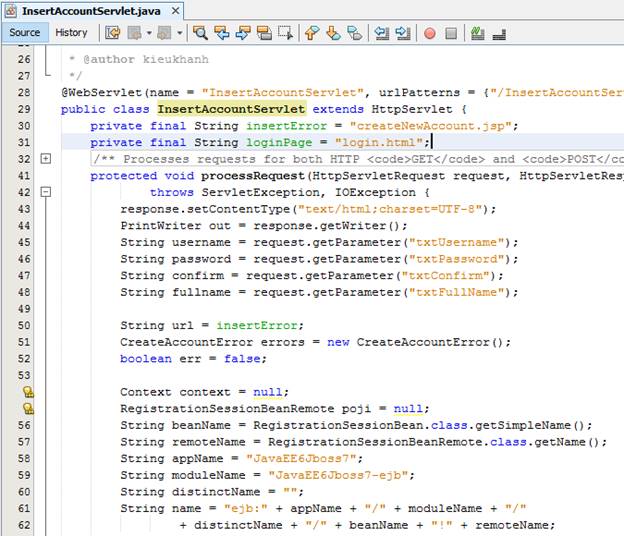The image size is (624, 536).
Task: Open the Forward history dropdown arrow
Action: click(179, 33)
